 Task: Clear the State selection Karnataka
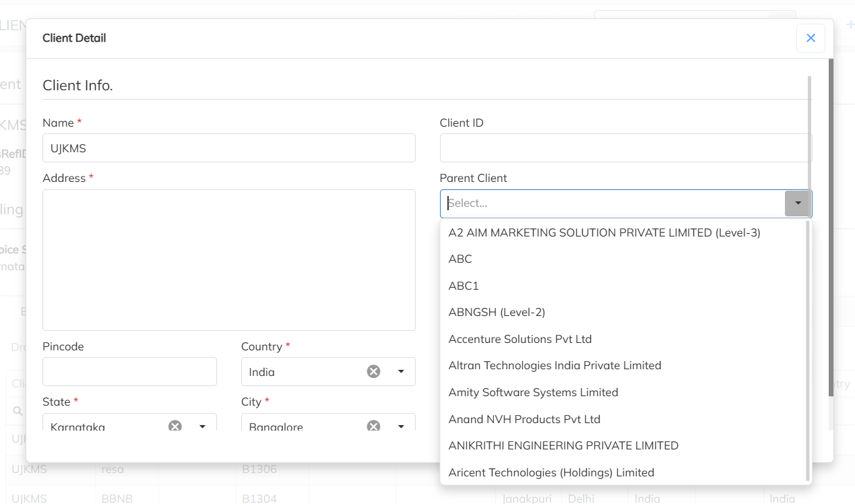(x=175, y=426)
